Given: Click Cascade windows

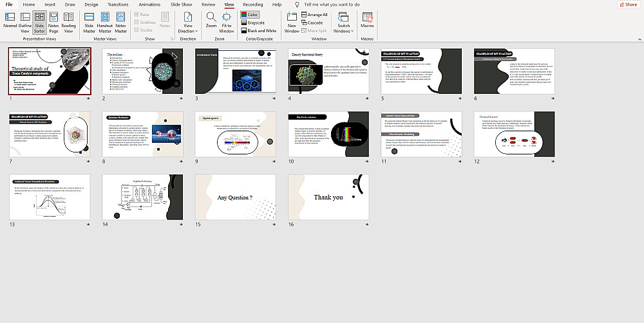Looking at the screenshot, I should pyautogui.click(x=312, y=23).
